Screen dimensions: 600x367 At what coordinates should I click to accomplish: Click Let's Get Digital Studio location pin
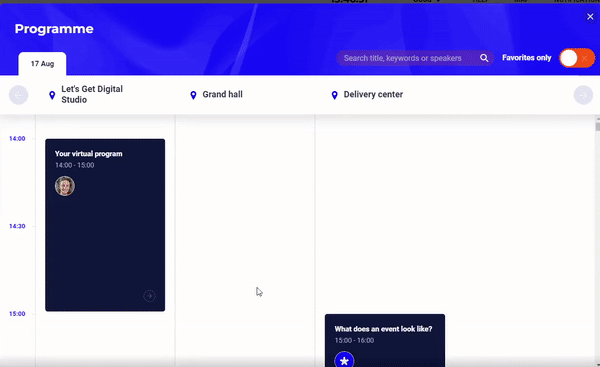point(52,95)
